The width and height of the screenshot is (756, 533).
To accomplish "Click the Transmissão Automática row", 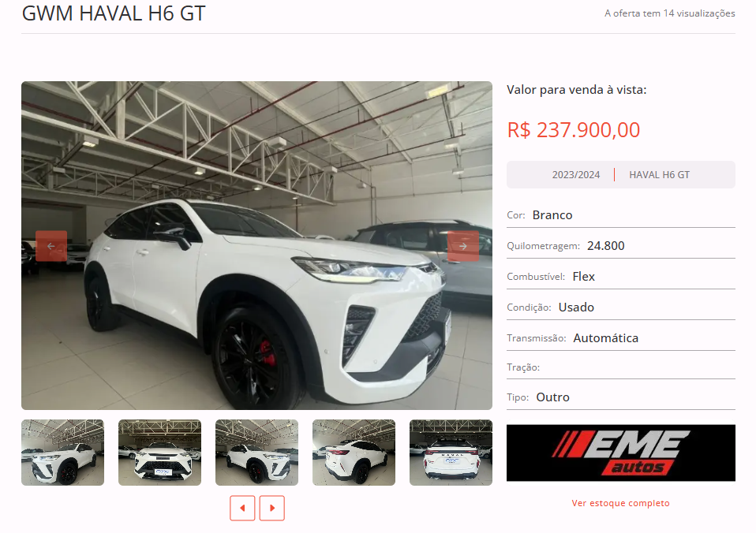I will coord(620,337).
